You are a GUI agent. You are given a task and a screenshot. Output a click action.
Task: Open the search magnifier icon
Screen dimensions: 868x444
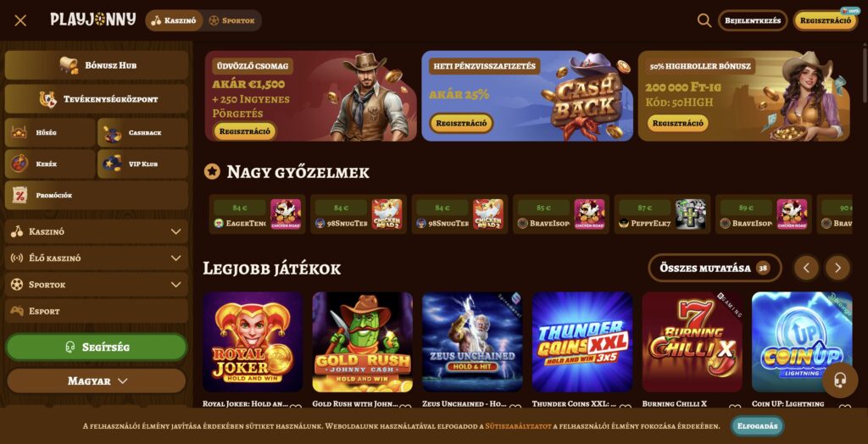click(x=704, y=20)
